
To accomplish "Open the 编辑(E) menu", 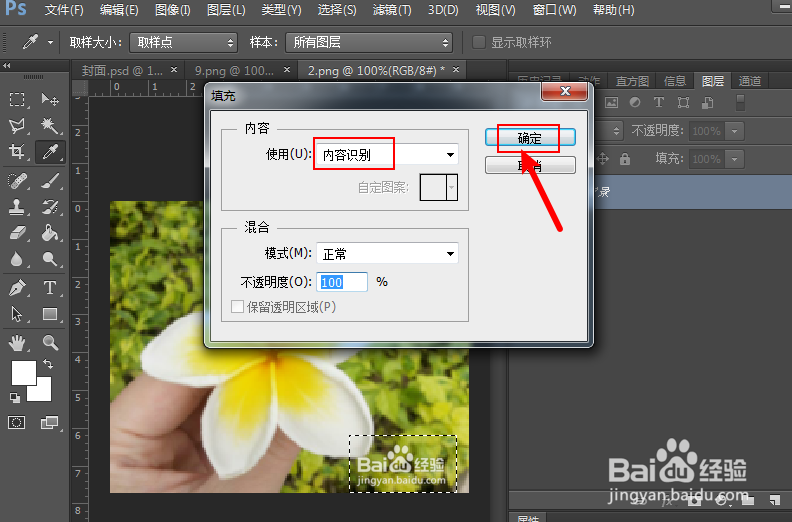I will pyautogui.click(x=119, y=10).
